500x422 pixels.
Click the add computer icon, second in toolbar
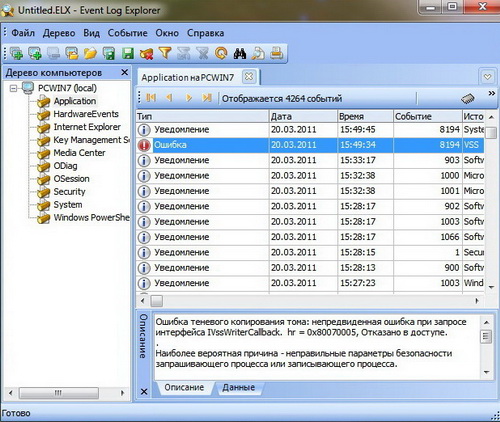point(35,53)
